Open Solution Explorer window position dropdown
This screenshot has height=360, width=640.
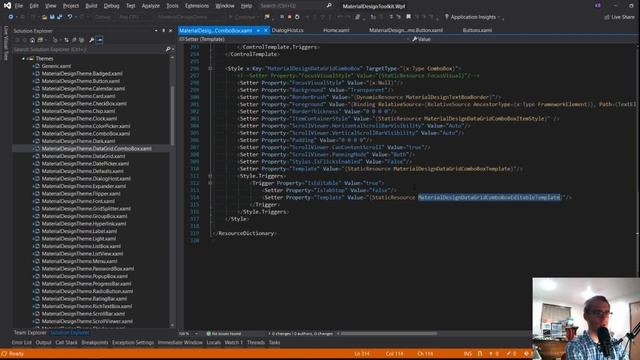tap(156, 31)
